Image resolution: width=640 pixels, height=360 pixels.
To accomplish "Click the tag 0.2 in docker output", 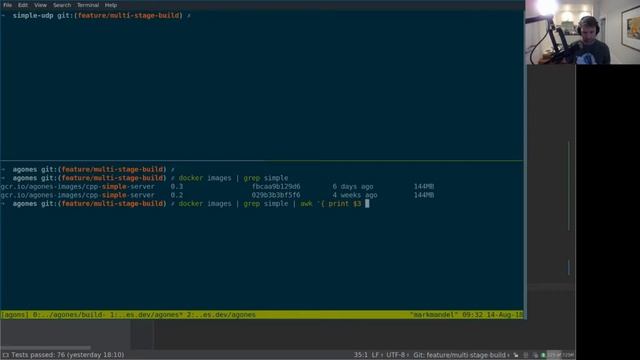I will click(177, 195).
